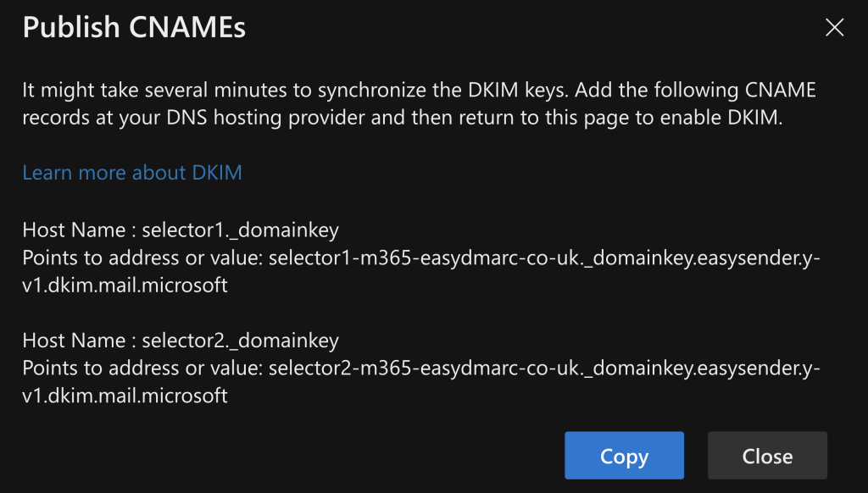The image size is (868, 493).
Task: Select the selector1._domainkey host name value
Action: [241, 230]
